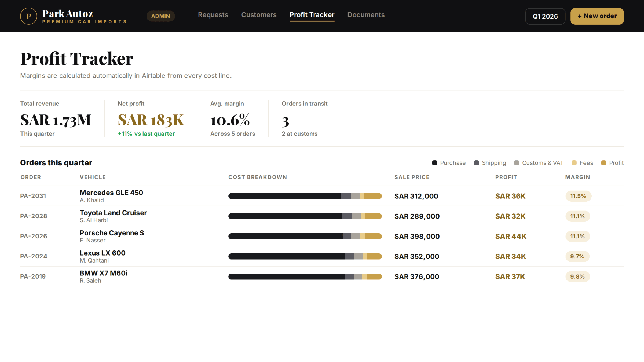
Task: Open the Documents tab
Action: tap(366, 15)
